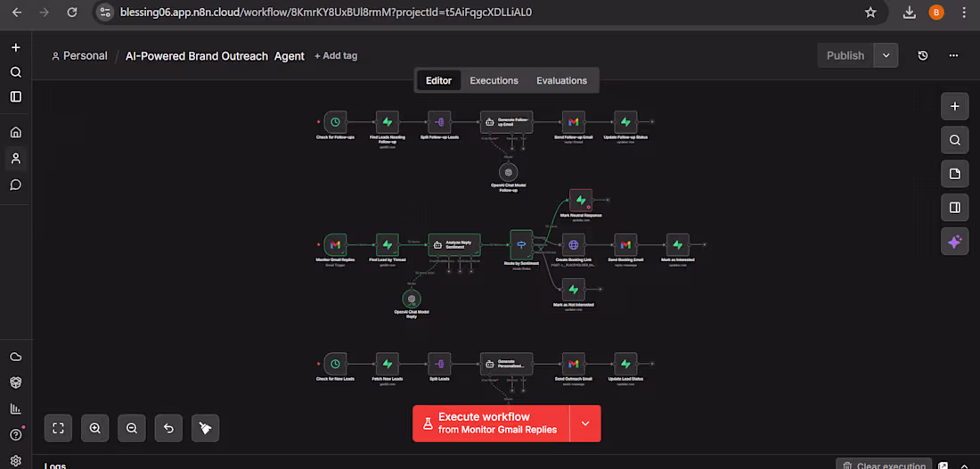Open the Monitor Gmail Replies trigger node

(335, 244)
